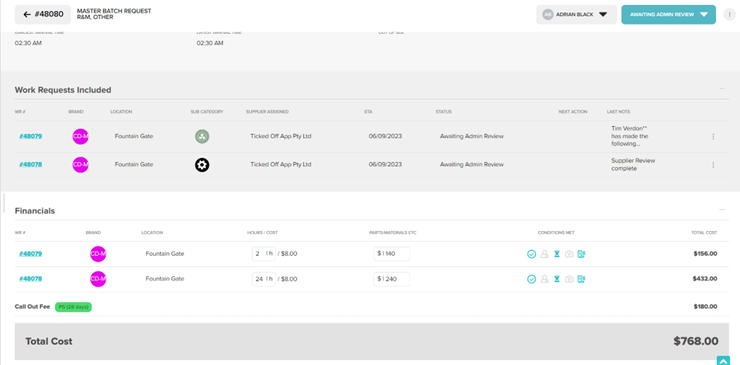Click the gear sub category icon for #48078

tap(202, 165)
